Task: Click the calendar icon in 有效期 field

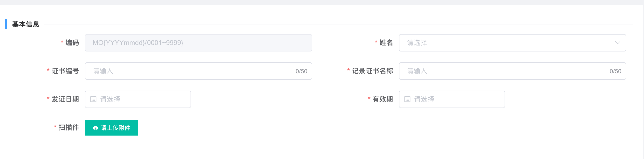Action: [407, 99]
